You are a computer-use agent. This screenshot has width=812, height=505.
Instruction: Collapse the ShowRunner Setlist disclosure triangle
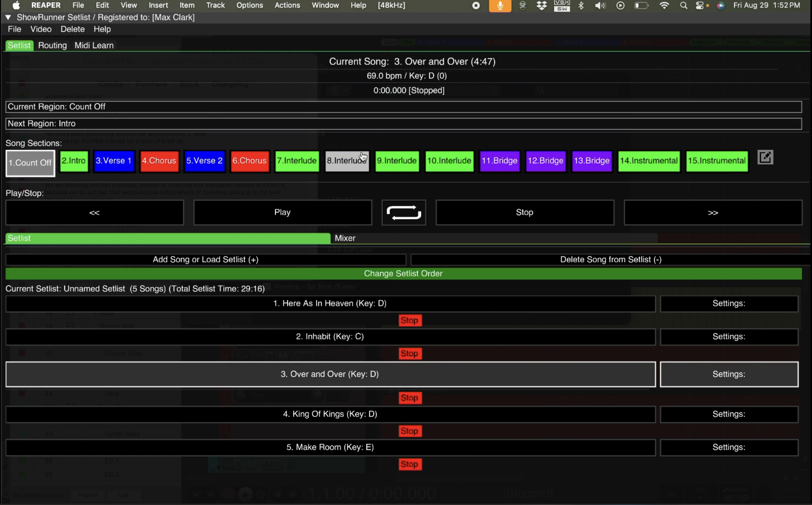(x=8, y=17)
